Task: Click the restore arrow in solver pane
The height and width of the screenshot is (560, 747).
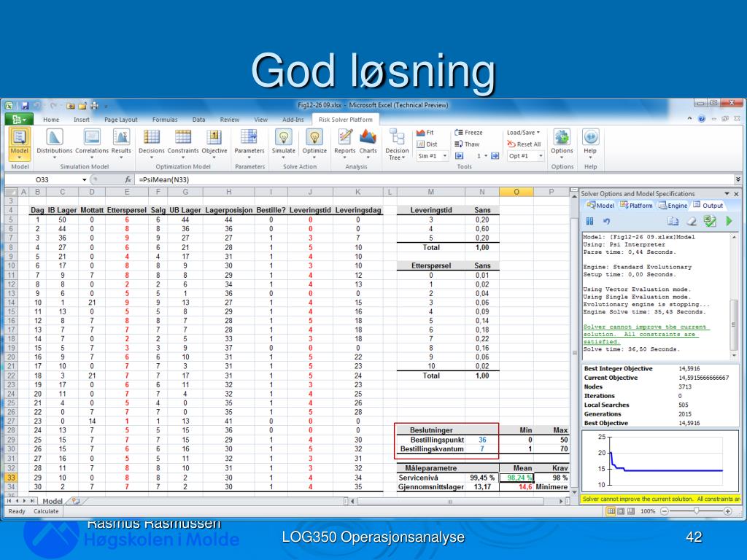Action: (606, 222)
